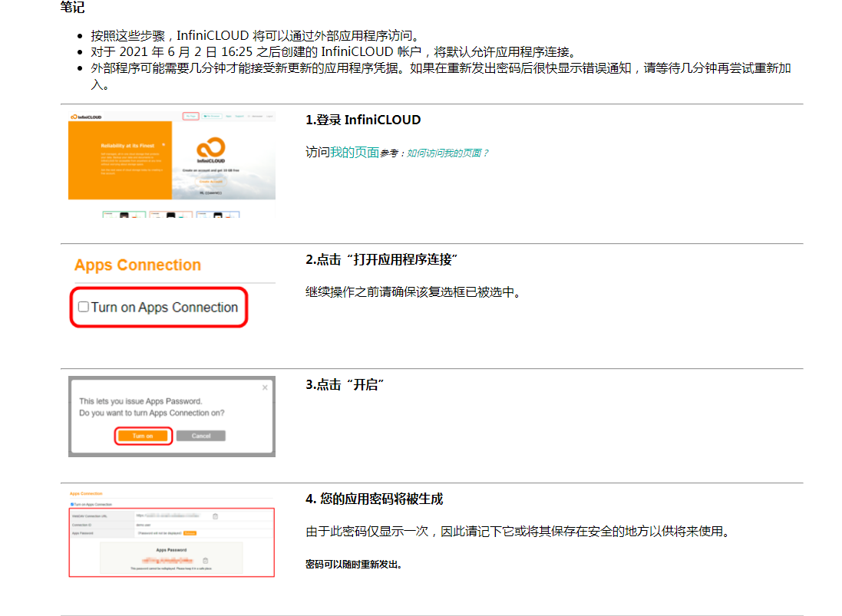Image resolution: width=842 pixels, height=616 pixels.
Task: Click the clipboard icon beside the WebDAV URL
Action: coord(215,516)
